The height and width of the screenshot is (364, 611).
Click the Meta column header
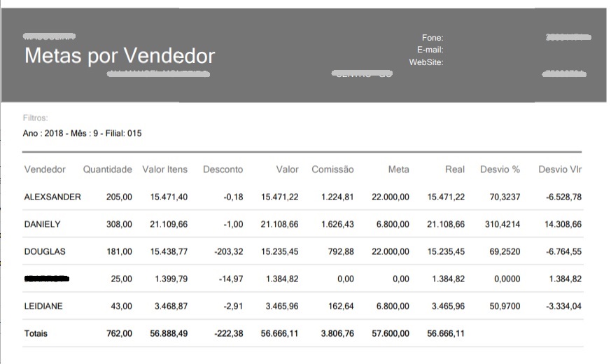pos(399,169)
